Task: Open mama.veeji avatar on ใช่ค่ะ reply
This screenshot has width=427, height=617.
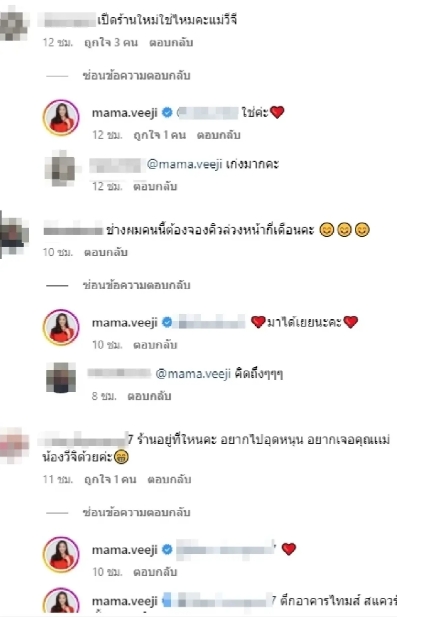Action: point(61,117)
